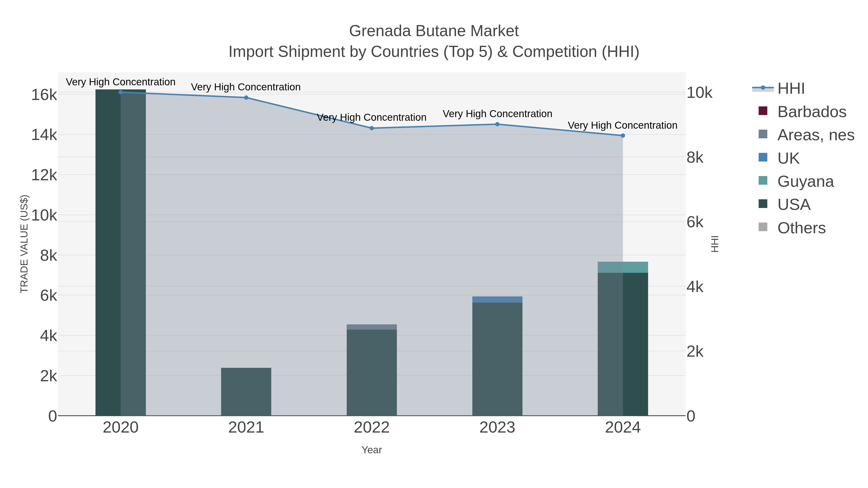Click the HHI line marker icon in legend
Screen dimensions: 868x488
763,88
